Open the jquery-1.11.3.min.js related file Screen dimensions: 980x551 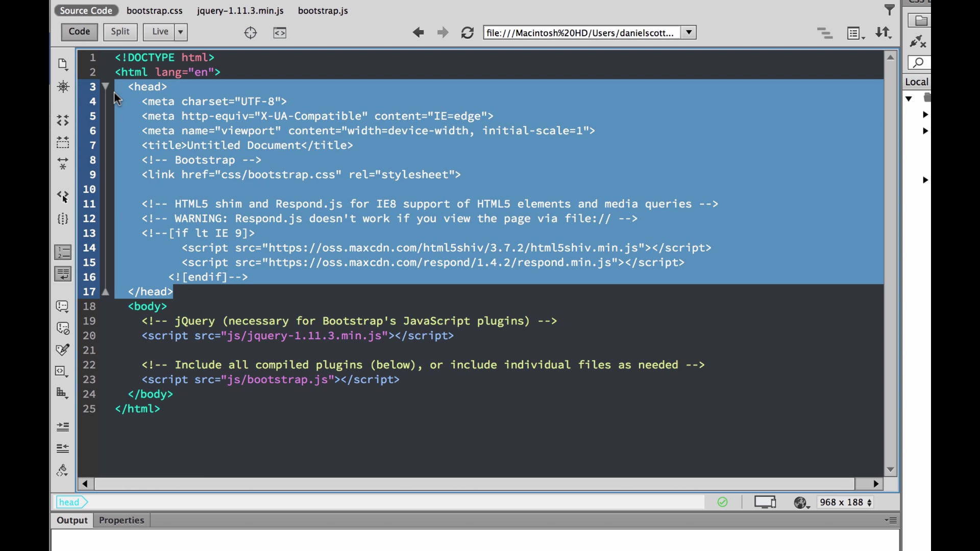[240, 10]
